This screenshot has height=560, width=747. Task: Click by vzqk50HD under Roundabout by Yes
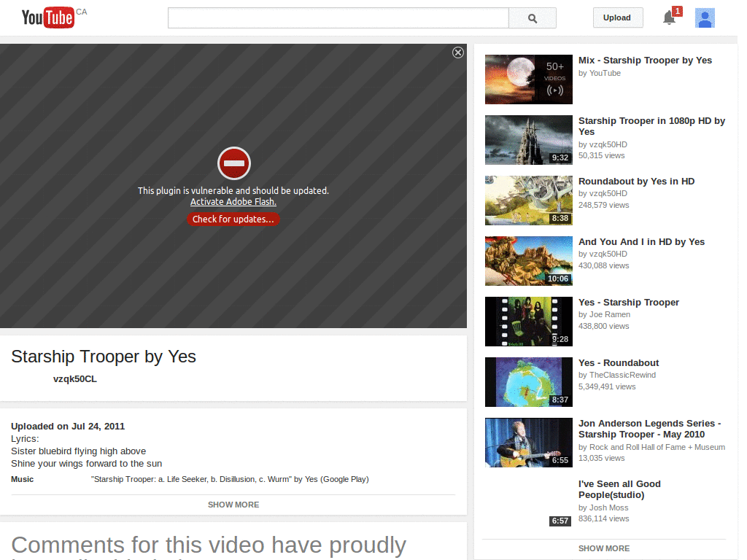(603, 193)
